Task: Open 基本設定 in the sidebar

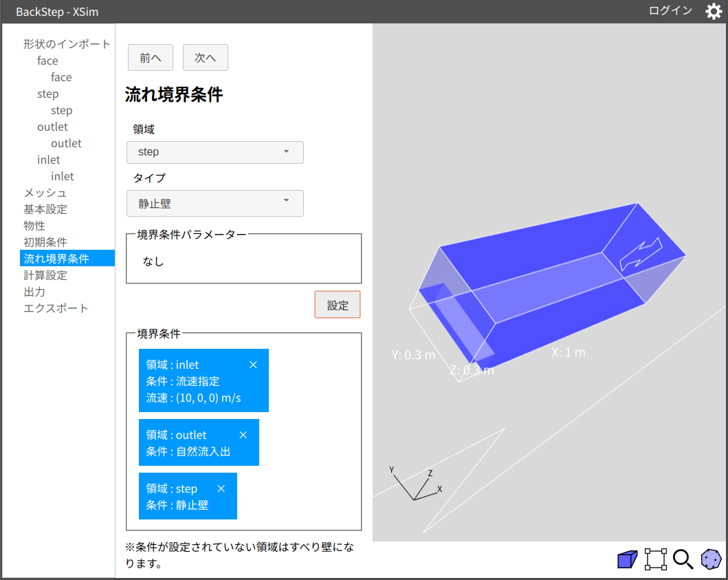Action: (45, 209)
